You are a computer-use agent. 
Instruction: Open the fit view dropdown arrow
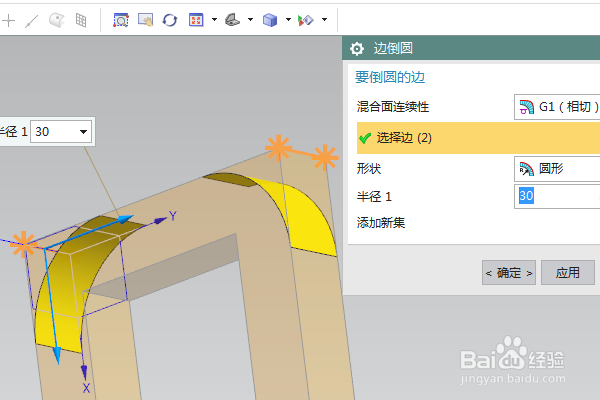(x=214, y=20)
